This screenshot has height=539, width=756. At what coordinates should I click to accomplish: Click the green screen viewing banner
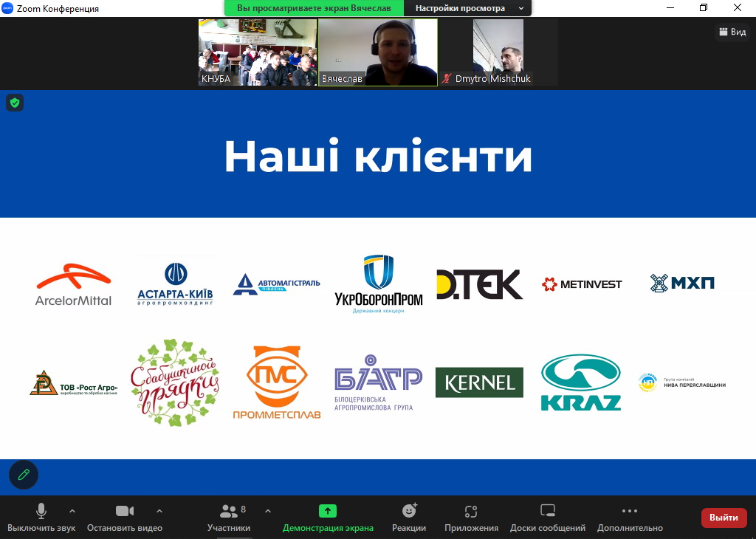(314, 8)
